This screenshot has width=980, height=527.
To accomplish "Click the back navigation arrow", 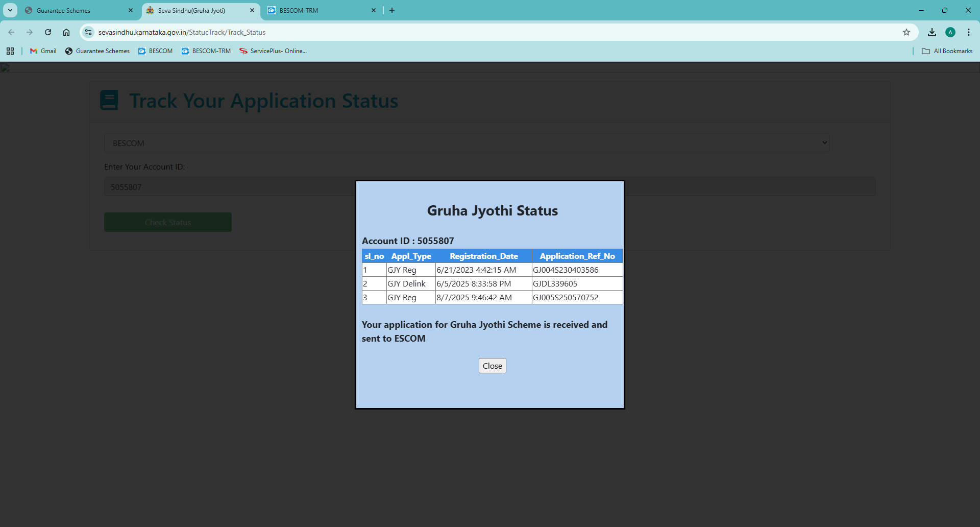I will 11,32.
